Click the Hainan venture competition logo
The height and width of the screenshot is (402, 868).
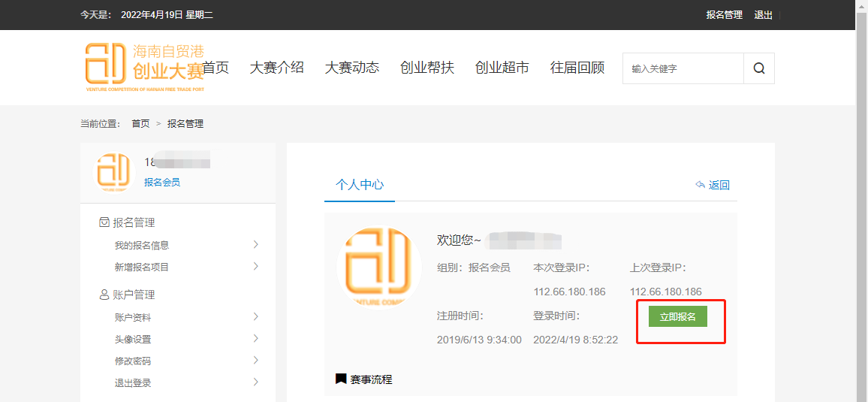[143, 67]
